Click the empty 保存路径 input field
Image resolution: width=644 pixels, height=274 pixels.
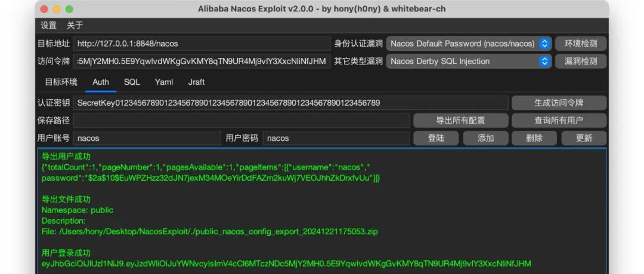pos(241,121)
